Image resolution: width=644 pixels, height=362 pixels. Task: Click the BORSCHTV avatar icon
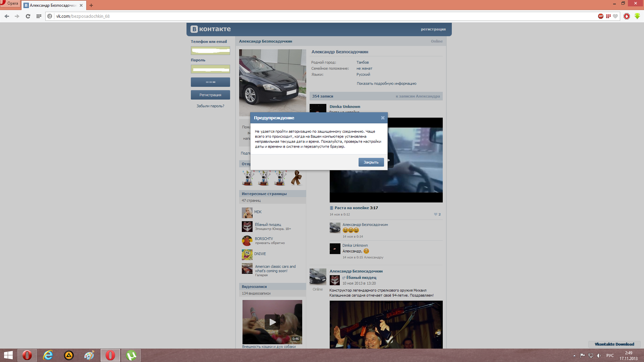pyautogui.click(x=247, y=241)
